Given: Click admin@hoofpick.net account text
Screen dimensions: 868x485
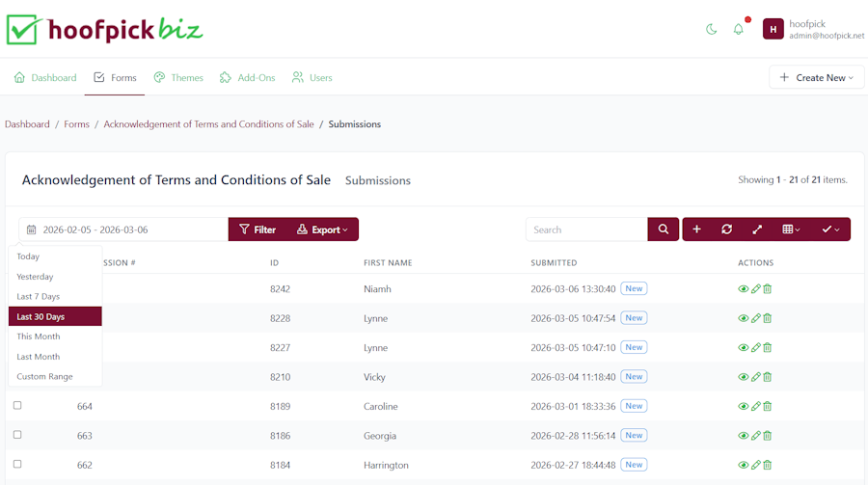Looking at the screenshot, I should (x=827, y=36).
